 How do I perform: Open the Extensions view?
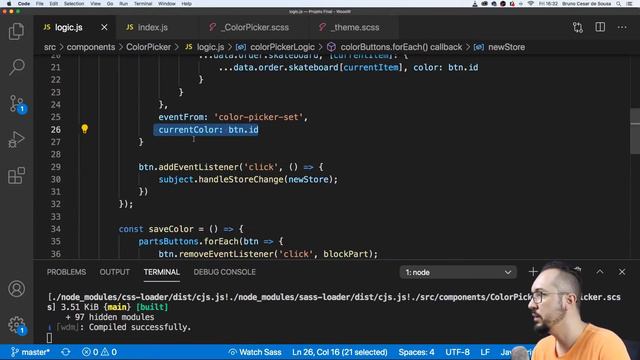[x=16, y=176]
